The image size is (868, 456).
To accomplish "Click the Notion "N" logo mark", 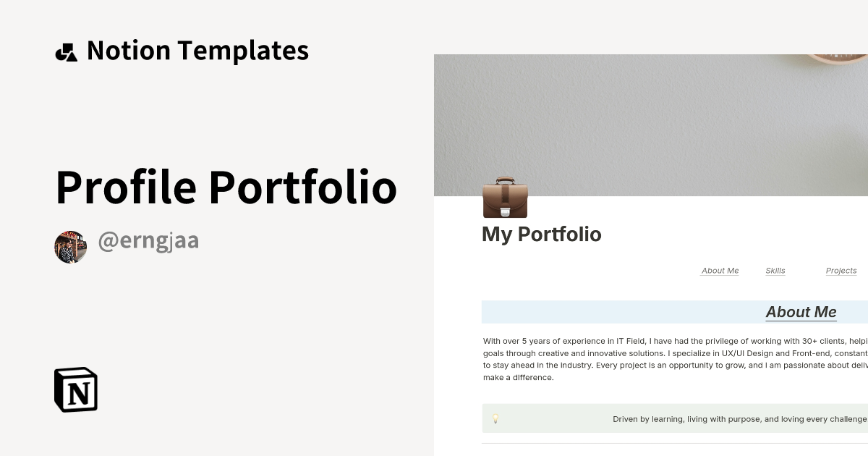I will click(x=75, y=389).
